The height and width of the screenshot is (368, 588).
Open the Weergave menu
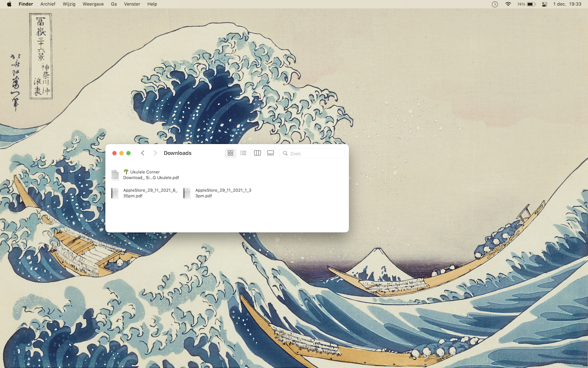coord(93,4)
